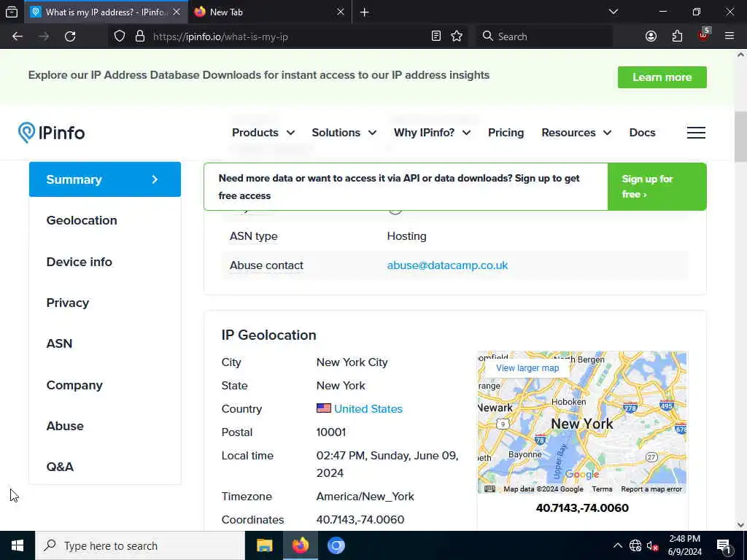Click the Firefox Search box
747x560 pixels.
(x=544, y=36)
